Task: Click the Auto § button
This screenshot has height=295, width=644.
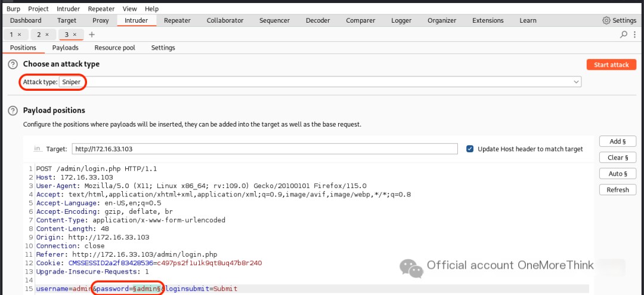Action: coord(618,174)
